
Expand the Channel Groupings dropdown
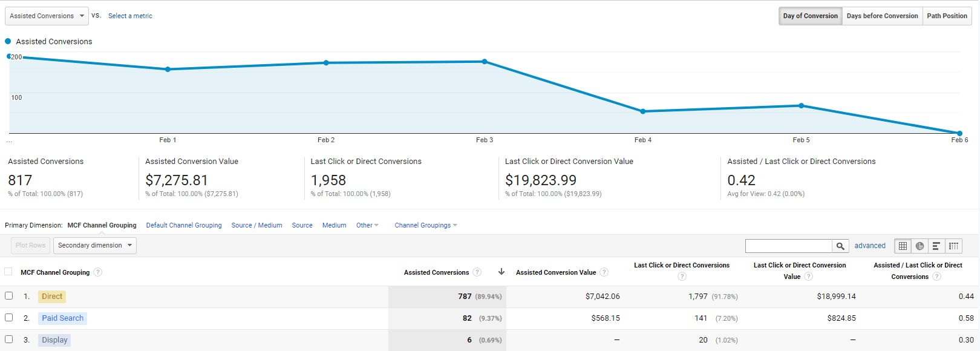click(x=426, y=225)
